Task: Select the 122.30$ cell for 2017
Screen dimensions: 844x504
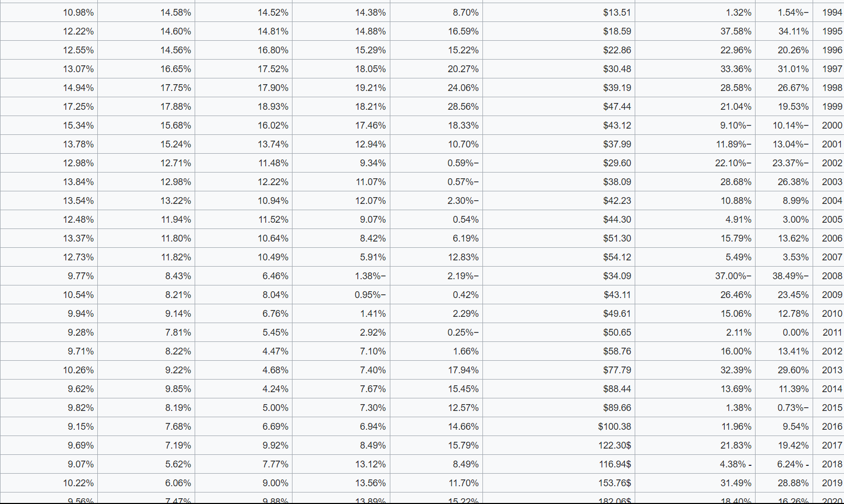Action: click(615, 445)
